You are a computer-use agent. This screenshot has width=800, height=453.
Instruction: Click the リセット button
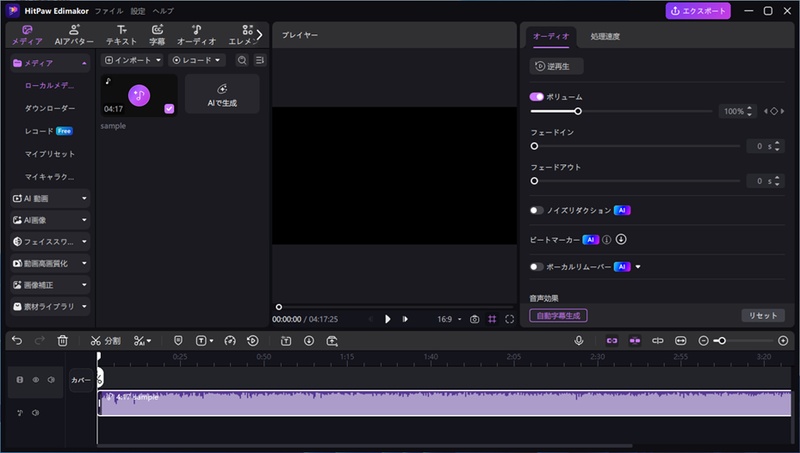tap(763, 316)
